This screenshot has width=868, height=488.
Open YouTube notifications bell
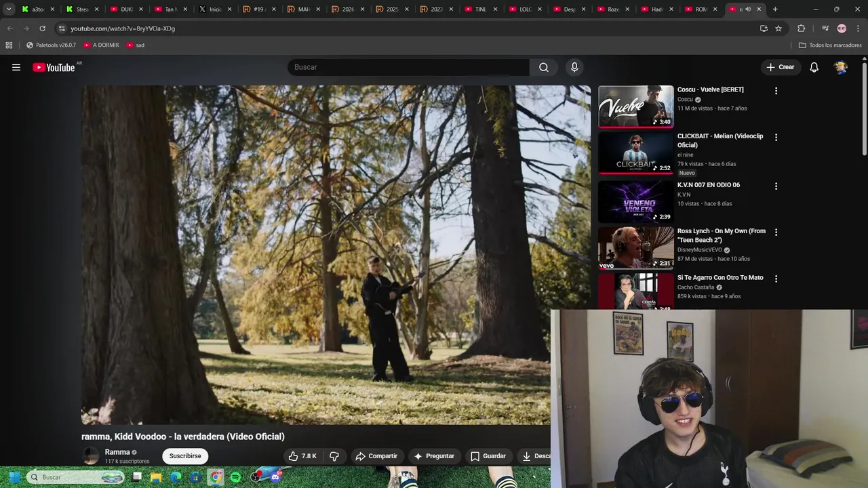[x=814, y=67]
